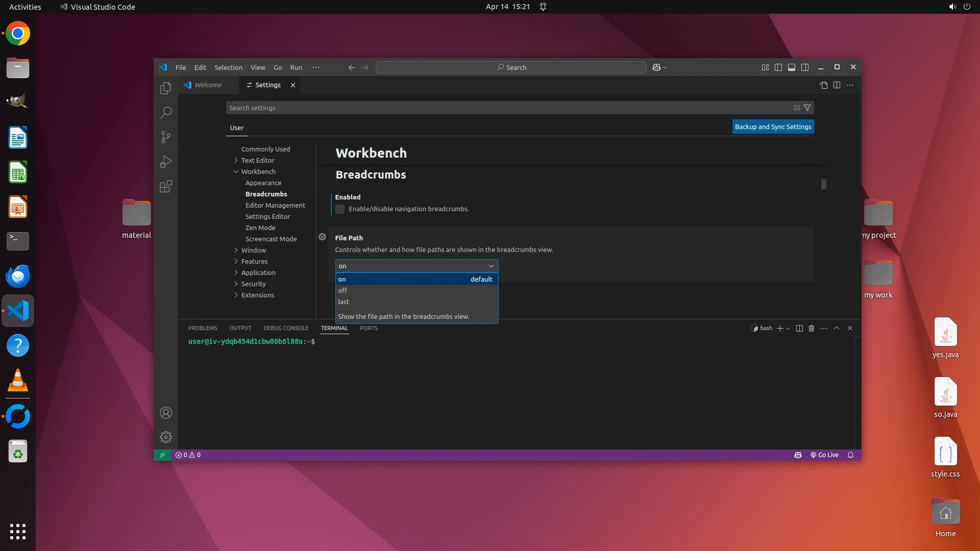Open Run and Debug view
This screenshot has height=551, width=980.
[165, 162]
